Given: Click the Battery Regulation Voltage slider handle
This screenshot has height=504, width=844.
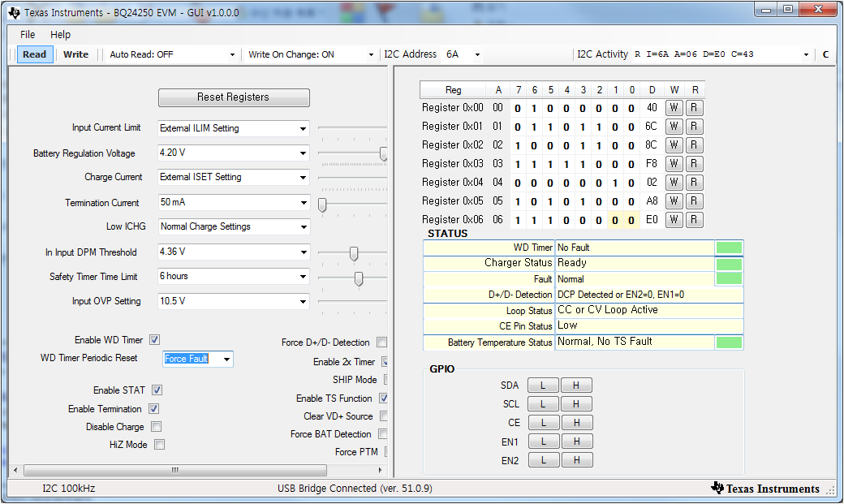Looking at the screenshot, I should [x=383, y=153].
